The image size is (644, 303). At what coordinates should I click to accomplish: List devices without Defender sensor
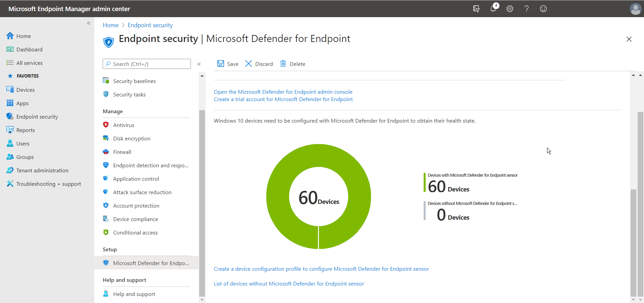pyautogui.click(x=289, y=284)
